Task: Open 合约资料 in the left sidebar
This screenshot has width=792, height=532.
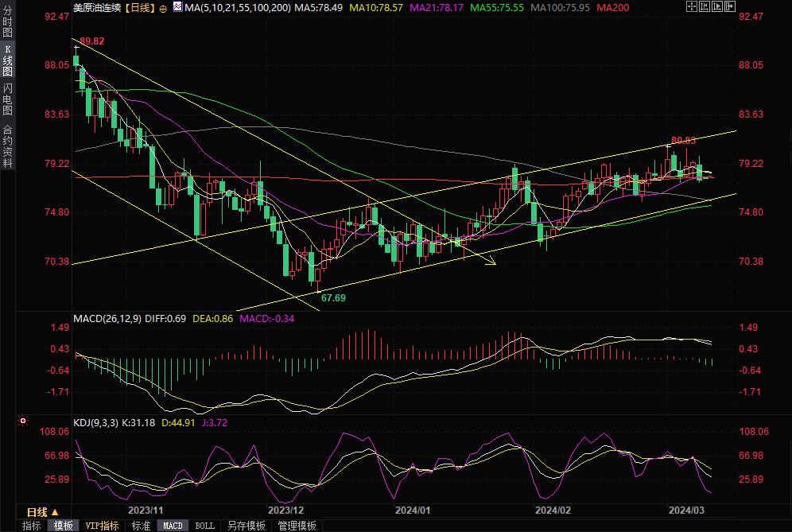Action: 8,146
